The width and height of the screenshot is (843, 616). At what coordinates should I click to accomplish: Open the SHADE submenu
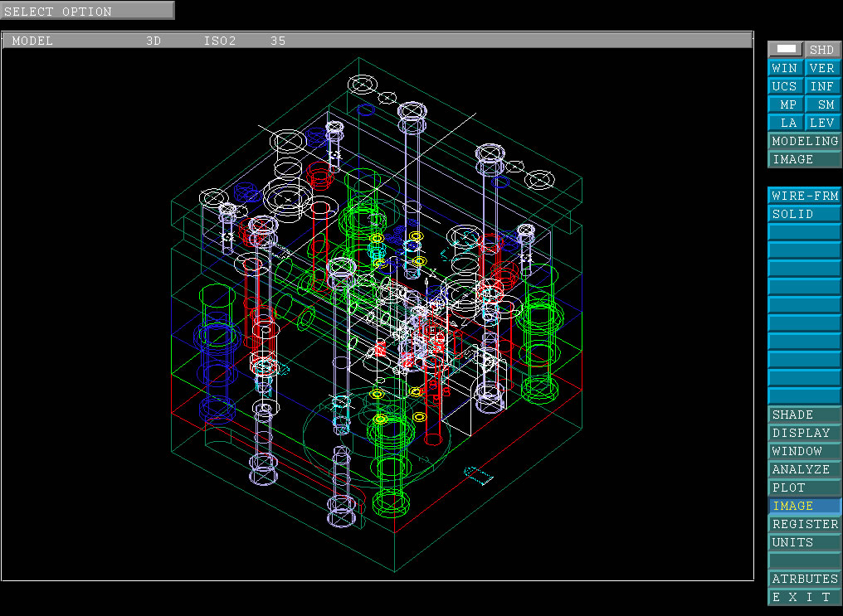click(804, 415)
